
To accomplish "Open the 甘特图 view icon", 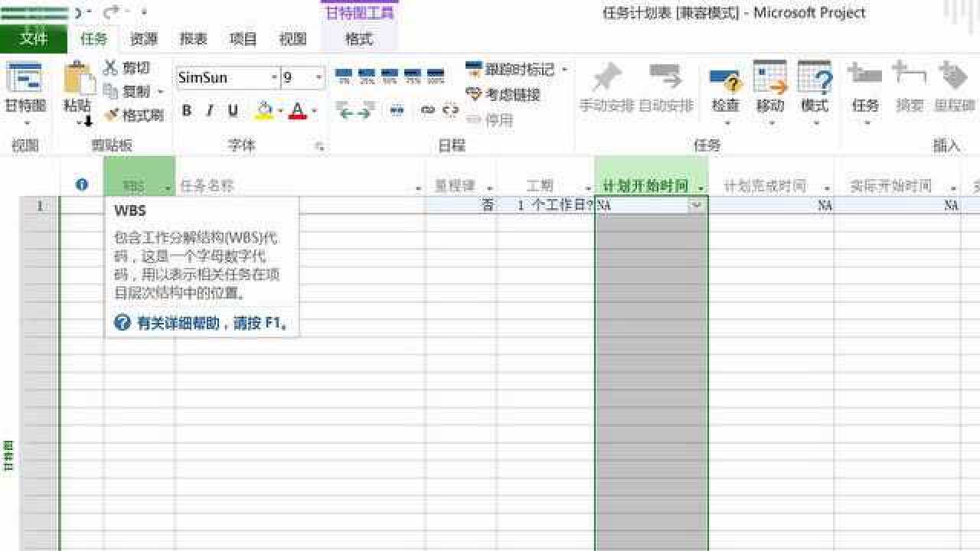I will 24,84.
